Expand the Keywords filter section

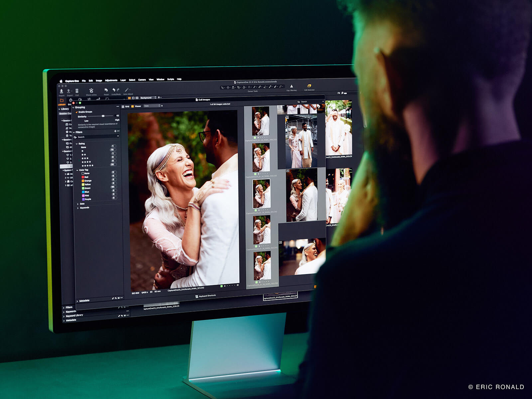coord(78,208)
